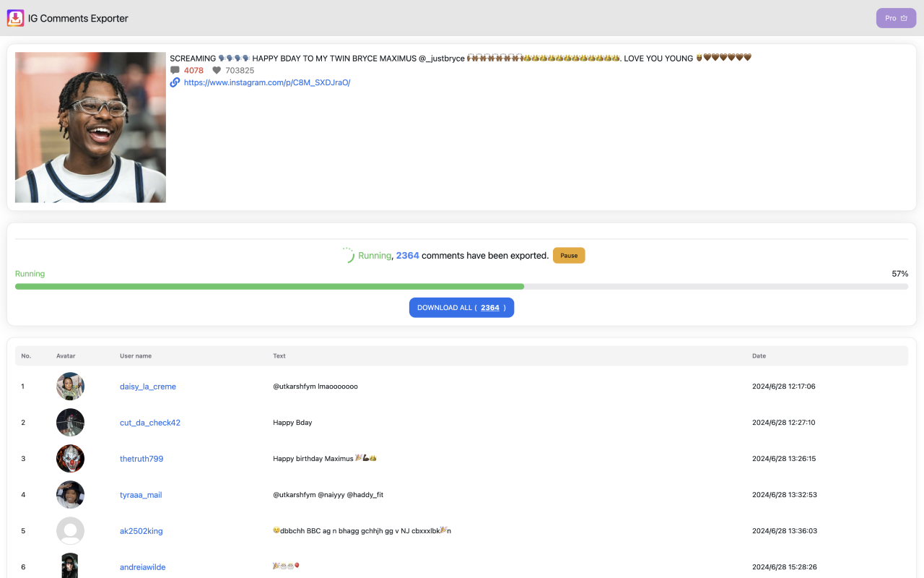The image size is (924, 578).
Task: Click date '2024/6/28 15:28:26'
Action: click(x=785, y=567)
